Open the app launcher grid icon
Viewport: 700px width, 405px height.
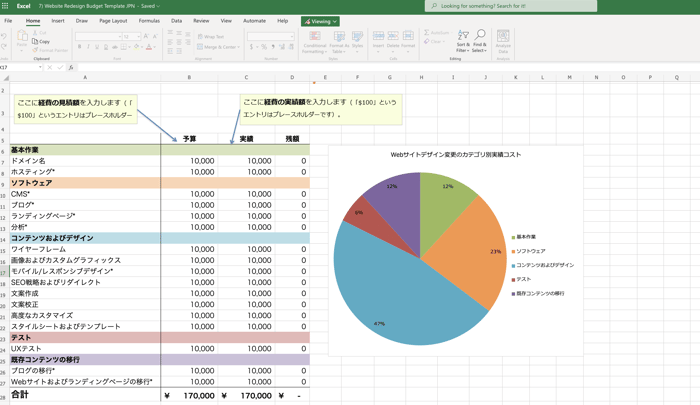[5, 6]
